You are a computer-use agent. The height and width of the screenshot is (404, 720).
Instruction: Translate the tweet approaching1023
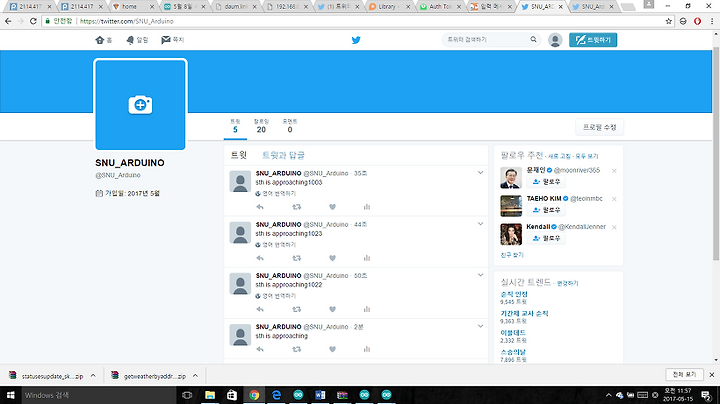[276, 245]
